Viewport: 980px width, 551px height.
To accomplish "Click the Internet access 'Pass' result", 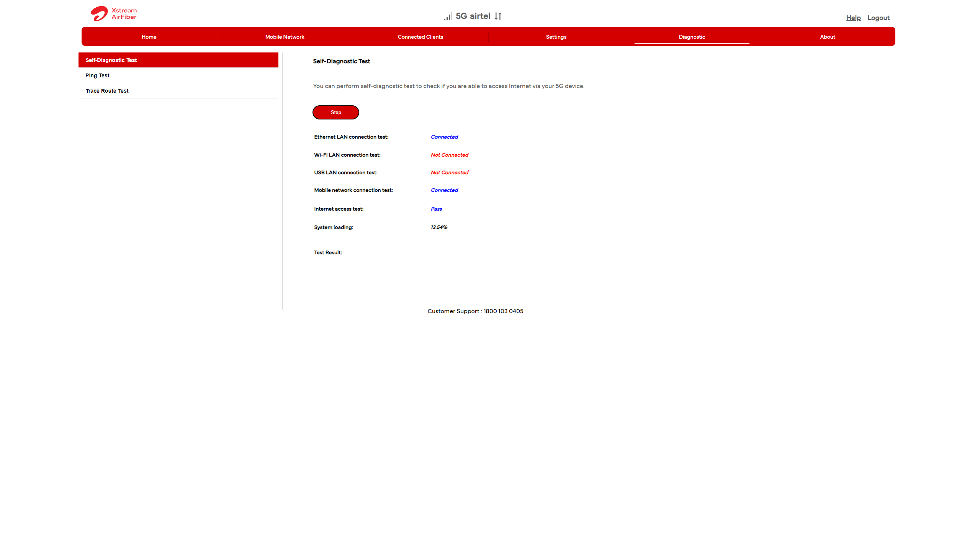I will point(436,209).
